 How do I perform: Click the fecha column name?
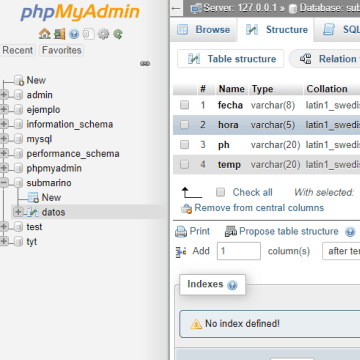(230, 105)
